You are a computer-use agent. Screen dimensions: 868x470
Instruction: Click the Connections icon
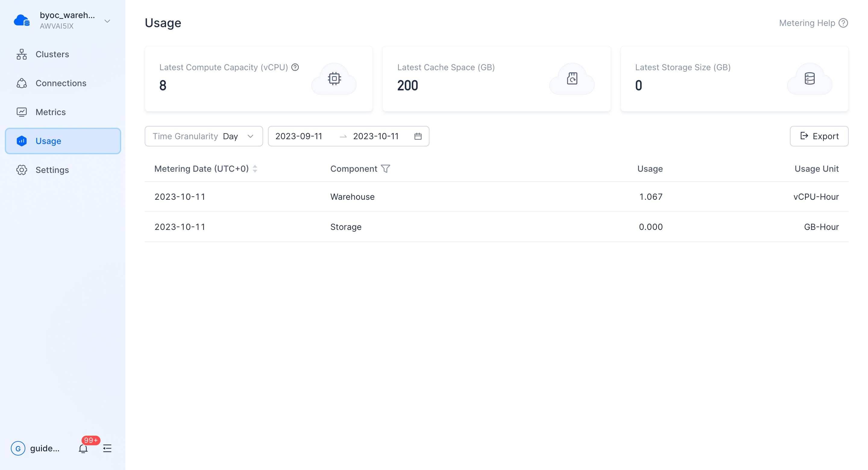22,83
